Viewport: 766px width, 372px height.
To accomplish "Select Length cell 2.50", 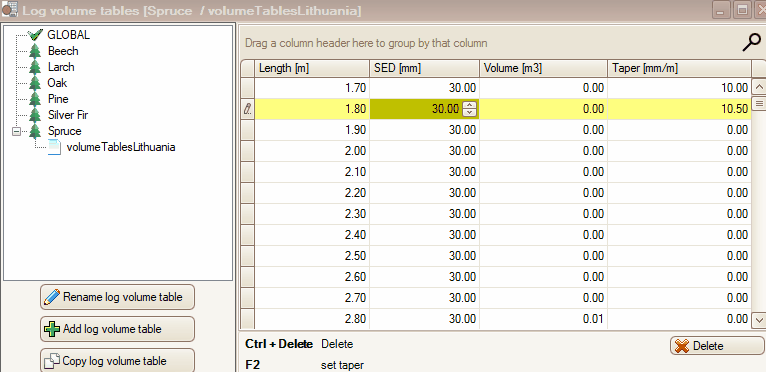I will pos(312,256).
